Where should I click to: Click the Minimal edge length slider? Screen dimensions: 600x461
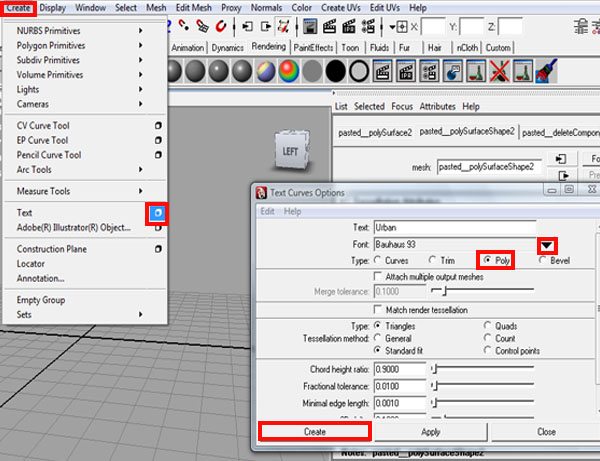[x=483, y=402]
